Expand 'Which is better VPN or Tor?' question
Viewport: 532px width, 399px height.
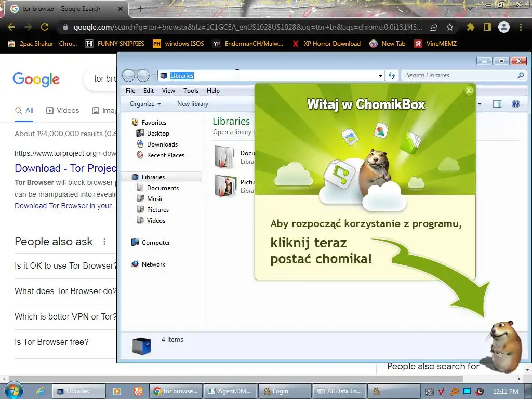65,316
